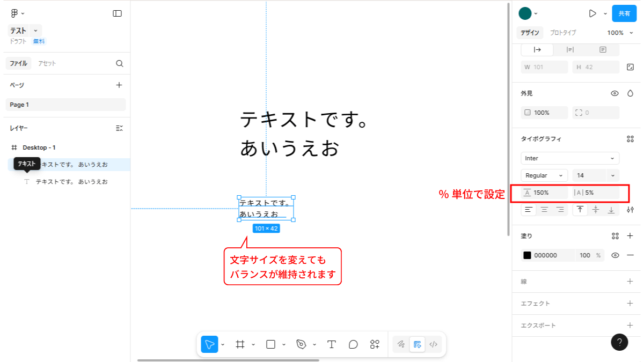Switch to the アセット tab
The width and height of the screenshot is (644, 362).
tap(47, 63)
